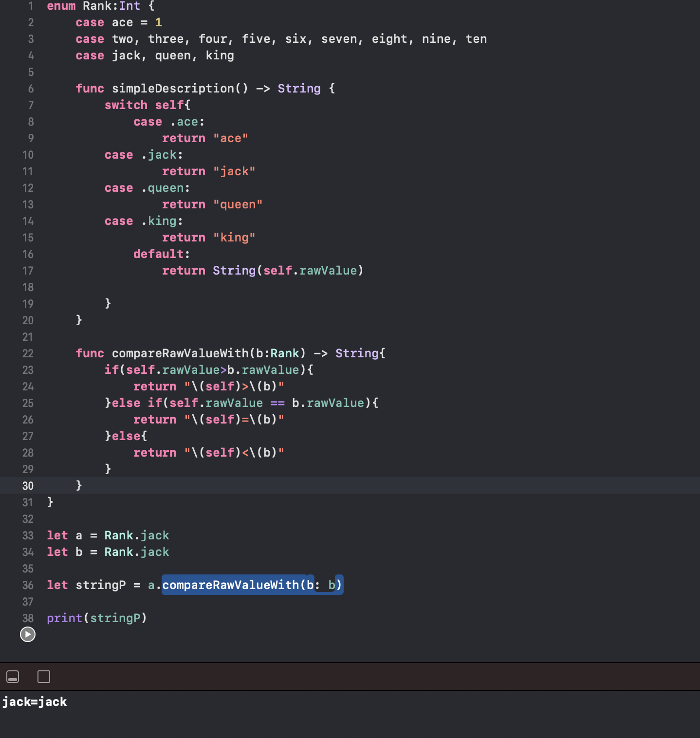Click the return "king" statement
The image size is (700, 738).
pos(209,238)
